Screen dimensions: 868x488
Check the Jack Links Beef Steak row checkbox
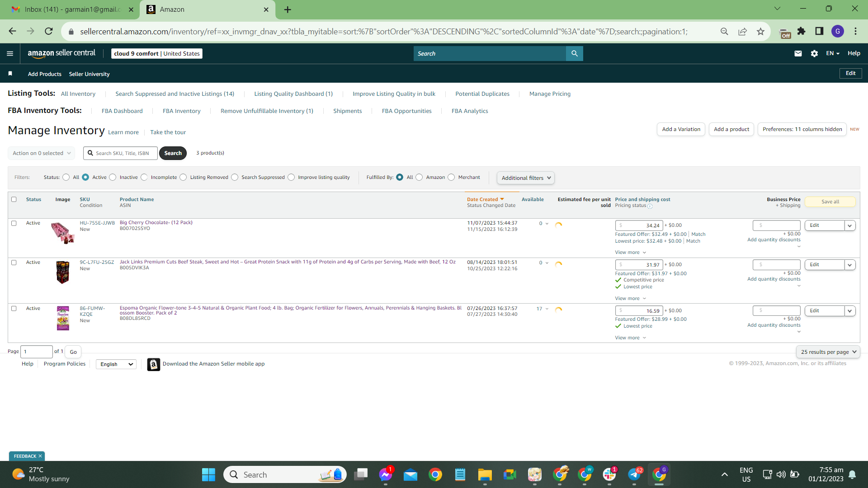[x=14, y=263]
